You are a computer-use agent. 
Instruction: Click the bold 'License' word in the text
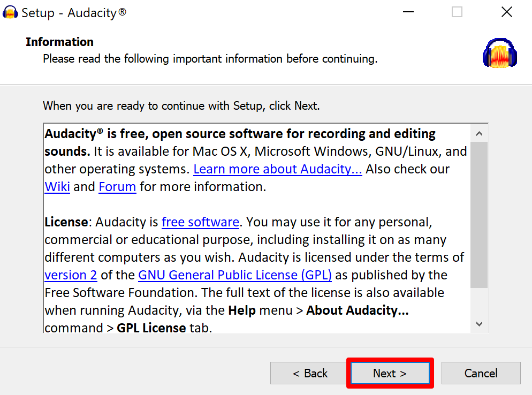click(x=66, y=222)
